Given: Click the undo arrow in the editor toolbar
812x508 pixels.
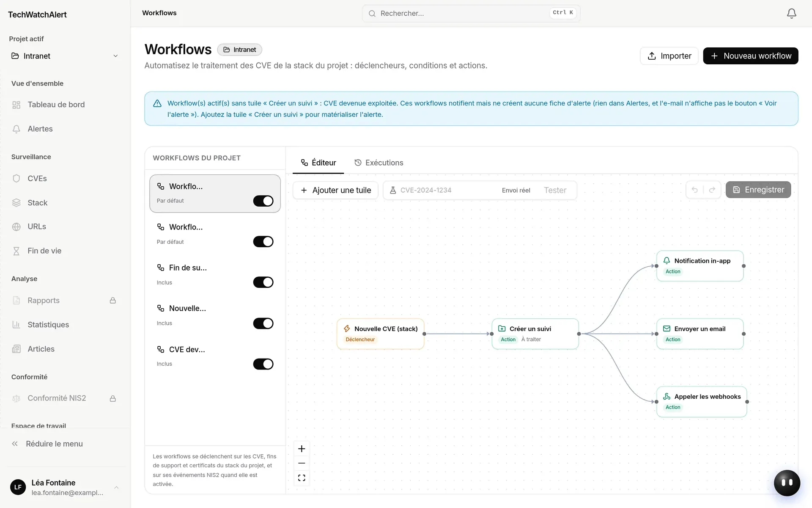Looking at the screenshot, I should (x=694, y=190).
